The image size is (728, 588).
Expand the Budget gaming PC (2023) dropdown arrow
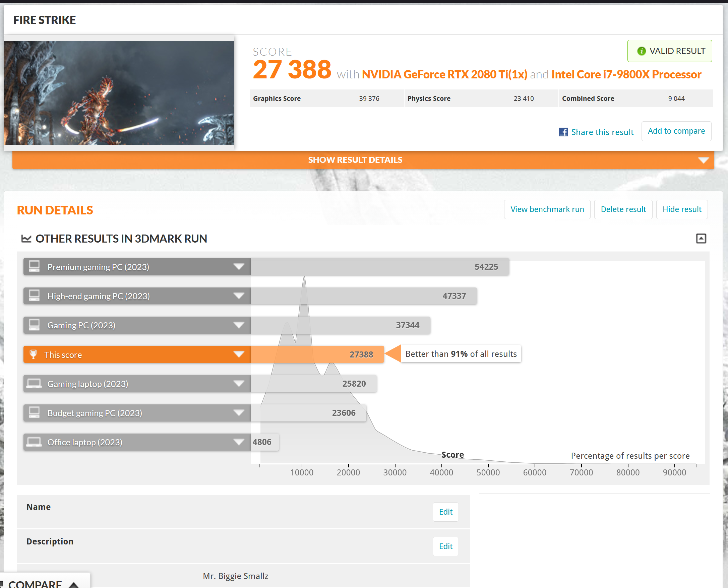[x=239, y=413]
